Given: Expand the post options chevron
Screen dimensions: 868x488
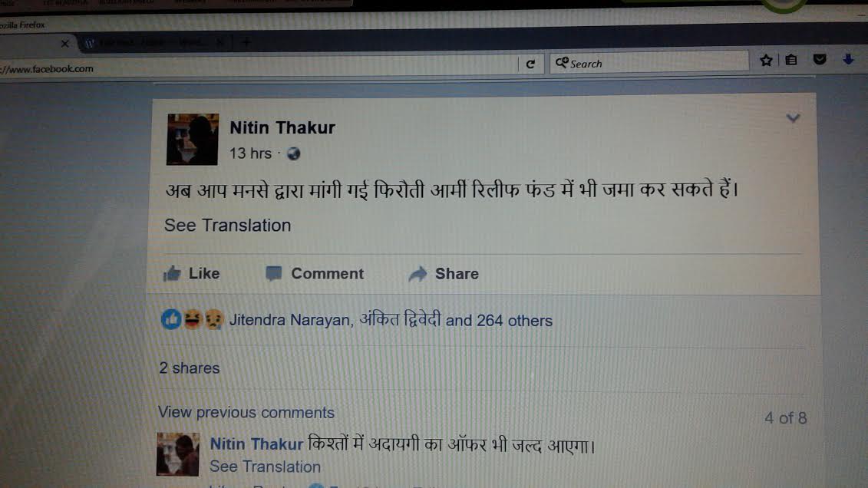Looking at the screenshot, I should (793, 118).
